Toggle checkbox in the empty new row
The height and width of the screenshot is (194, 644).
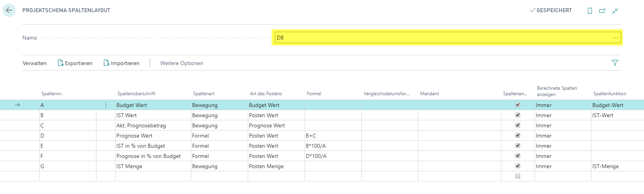[x=518, y=176]
